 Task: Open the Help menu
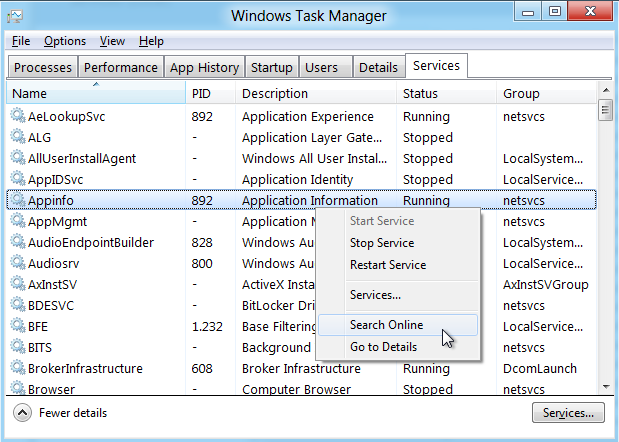pyautogui.click(x=151, y=41)
